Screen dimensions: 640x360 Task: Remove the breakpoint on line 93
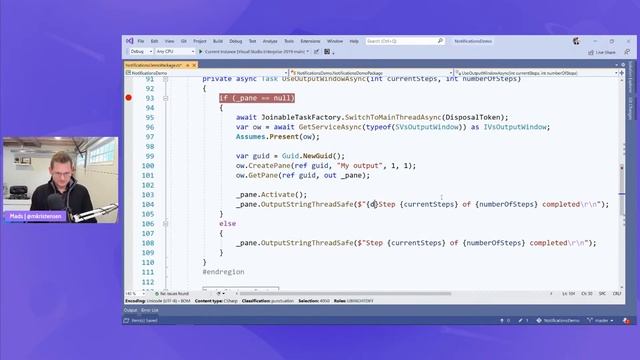129,98
